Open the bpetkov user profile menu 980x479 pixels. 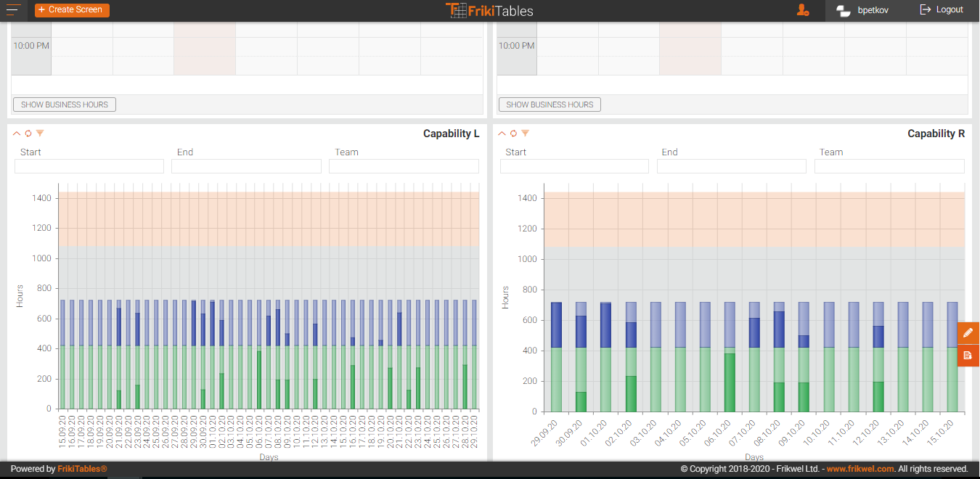point(864,10)
